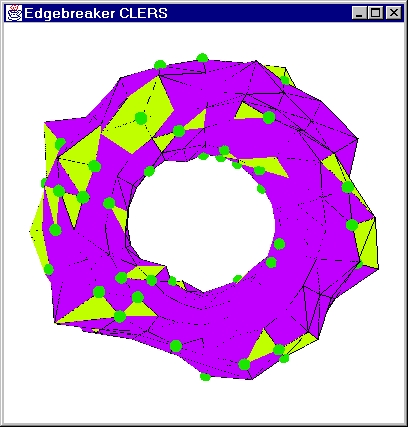Select the bottommost green vertex on the mesh

pyautogui.click(x=205, y=377)
